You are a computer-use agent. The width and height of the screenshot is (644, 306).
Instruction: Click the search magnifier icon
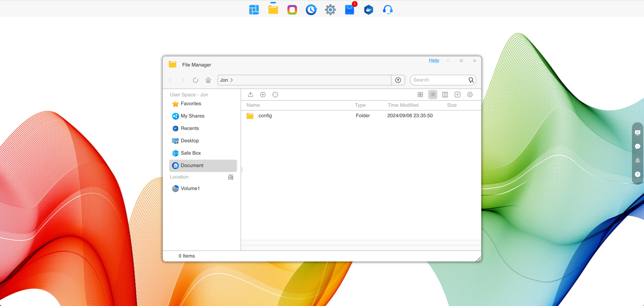click(471, 80)
